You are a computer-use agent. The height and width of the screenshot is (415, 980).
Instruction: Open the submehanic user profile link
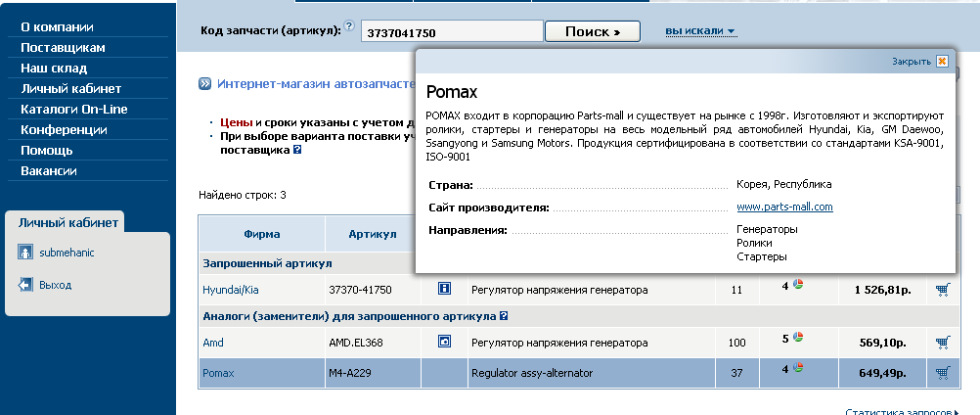[x=67, y=253]
